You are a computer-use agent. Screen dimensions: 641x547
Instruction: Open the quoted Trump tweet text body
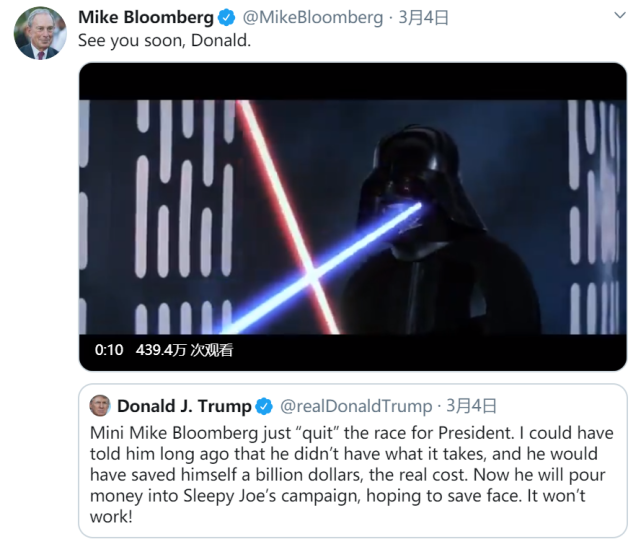(352, 475)
